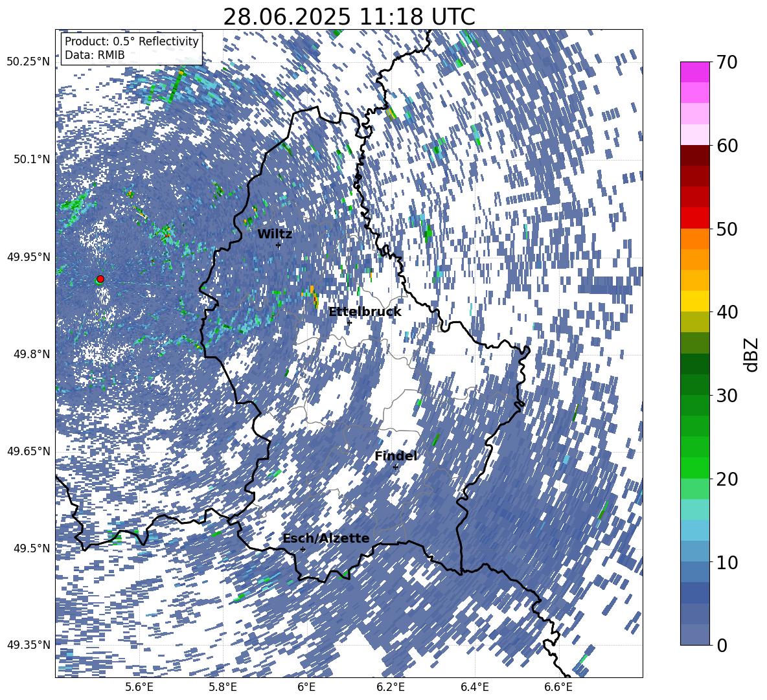The width and height of the screenshot is (767, 700).
Task: Click the Wiltz city label
Action: pos(275,234)
